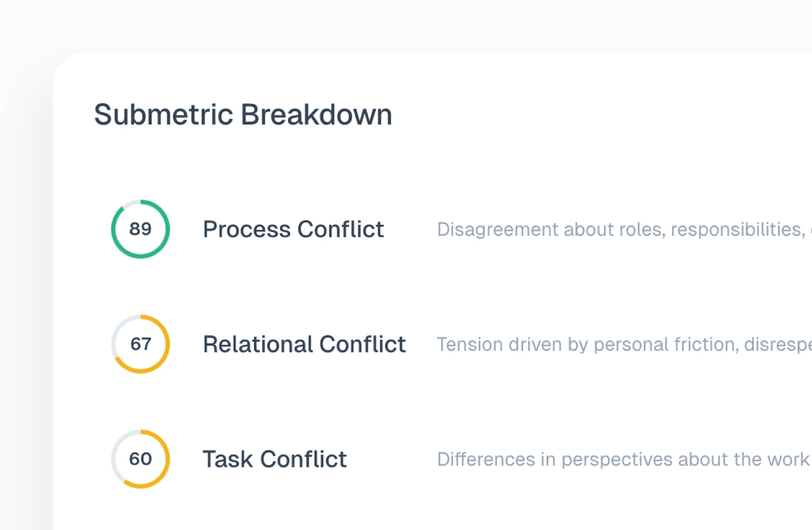Click the word "Breakdown" in the heading
Screen dimensions: 812x530
[x=316, y=115]
